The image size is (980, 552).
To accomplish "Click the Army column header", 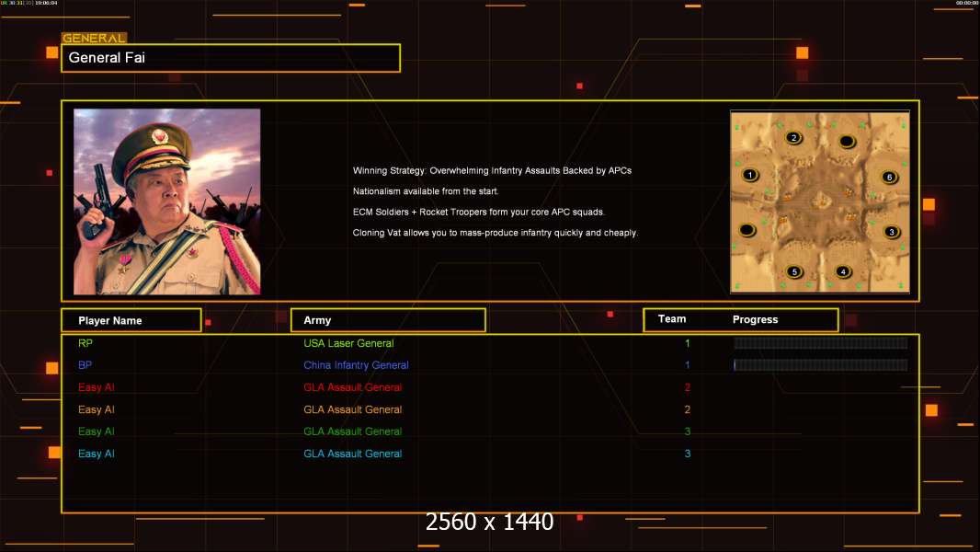I will tap(388, 320).
